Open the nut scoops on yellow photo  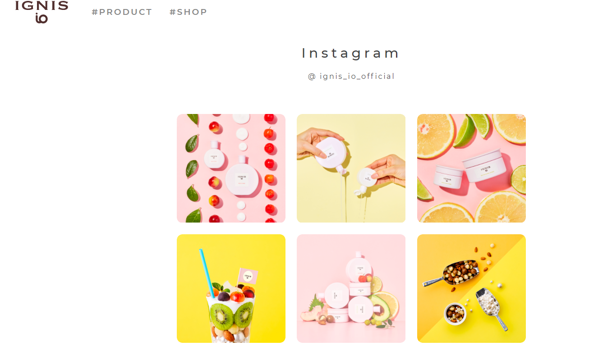point(471,288)
